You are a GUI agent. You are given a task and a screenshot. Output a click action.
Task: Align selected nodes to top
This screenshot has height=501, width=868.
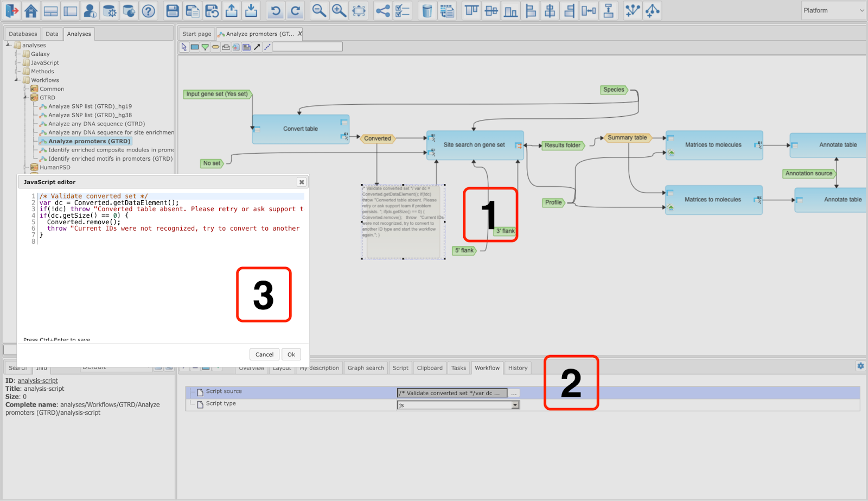point(471,10)
